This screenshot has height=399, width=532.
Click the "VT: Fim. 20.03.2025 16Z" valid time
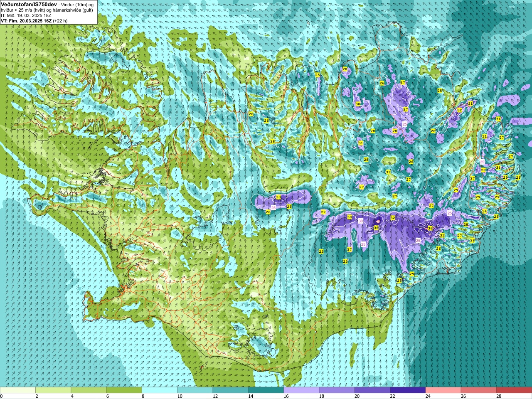[26, 20]
